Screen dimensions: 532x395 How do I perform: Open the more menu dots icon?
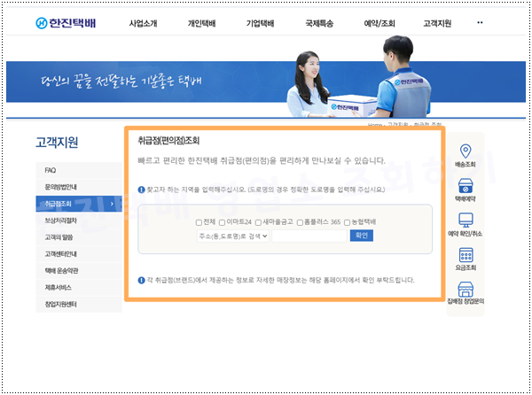pyautogui.click(x=480, y=23)
